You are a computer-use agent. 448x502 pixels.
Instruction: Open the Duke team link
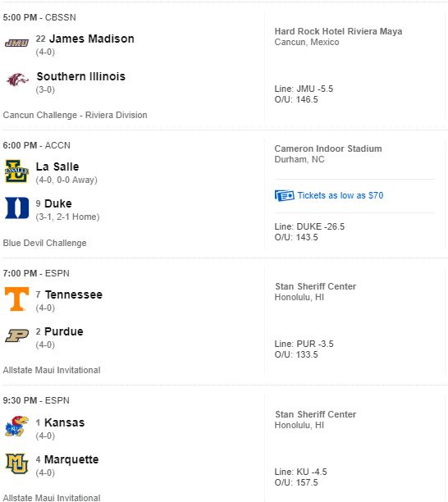click(58, 203)
